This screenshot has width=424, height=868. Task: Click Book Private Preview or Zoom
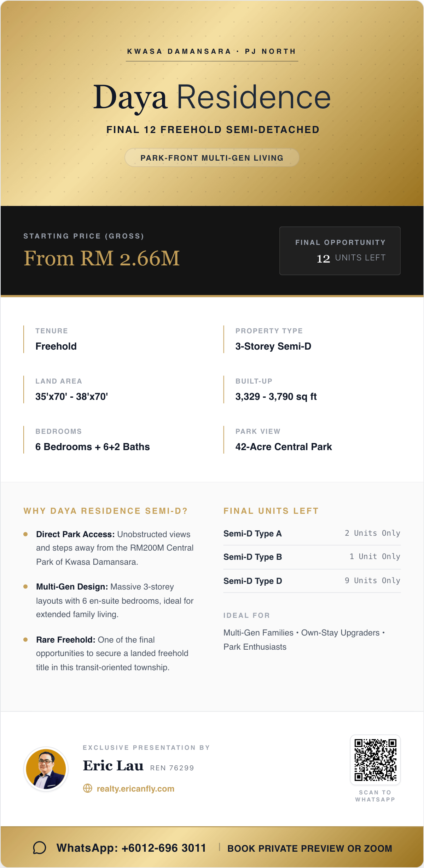(309, 849)
